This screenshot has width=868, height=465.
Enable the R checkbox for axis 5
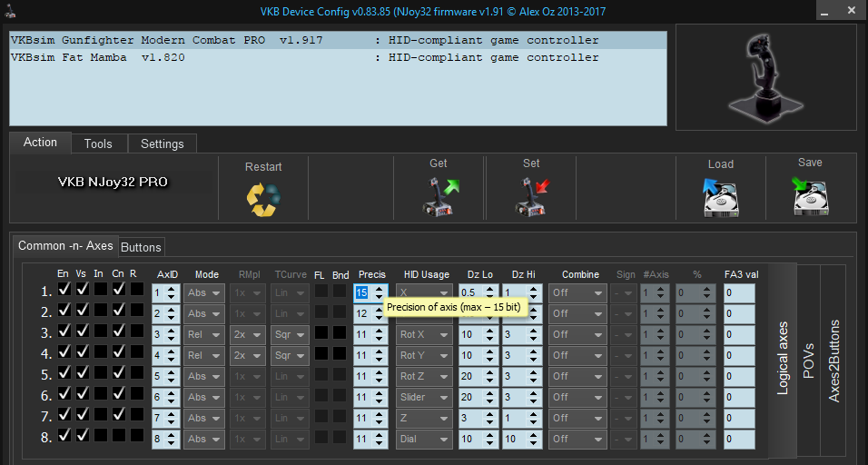(x=137, y=373)
